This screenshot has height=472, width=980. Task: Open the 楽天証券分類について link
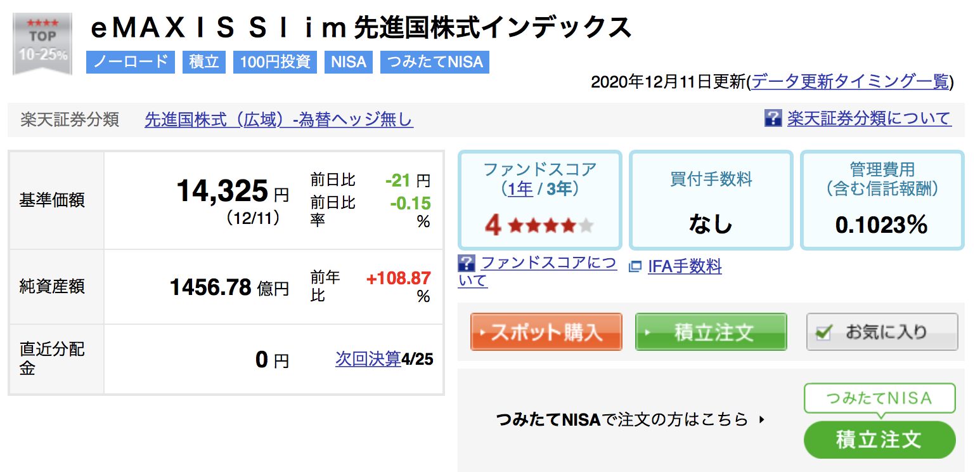tap(869, 119)
